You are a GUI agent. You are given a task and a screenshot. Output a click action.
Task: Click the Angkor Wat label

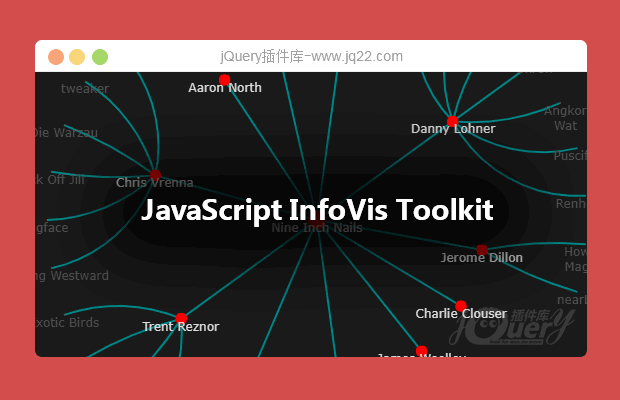click(x=565, y=118)
